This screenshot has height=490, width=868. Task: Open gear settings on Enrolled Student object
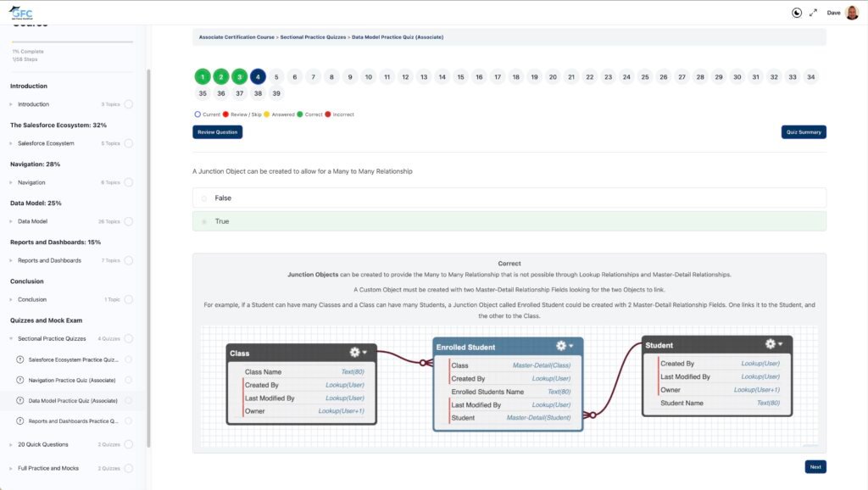pos(561,346)
